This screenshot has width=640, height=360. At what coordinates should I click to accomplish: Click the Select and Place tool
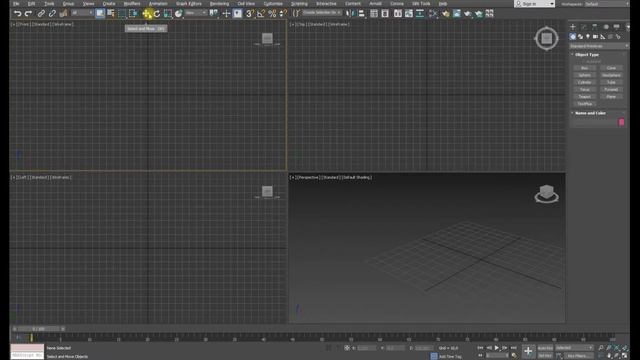[178, 14]
